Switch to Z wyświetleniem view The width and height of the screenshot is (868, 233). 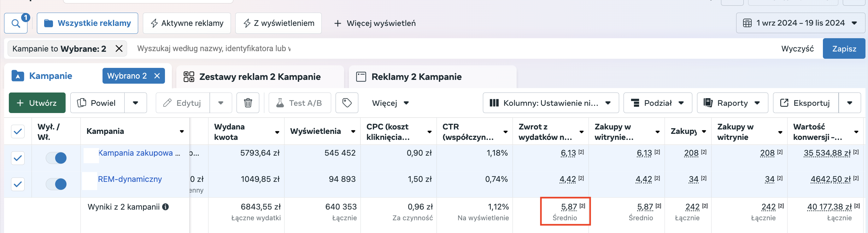(x=278, y=23)
